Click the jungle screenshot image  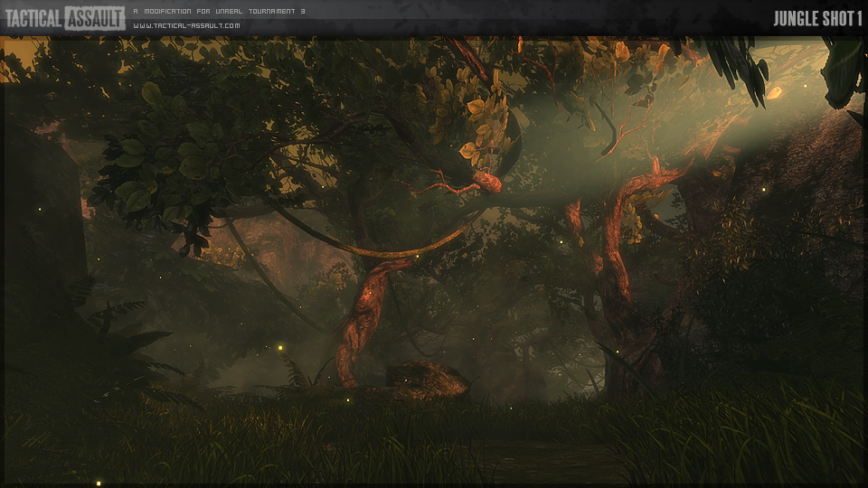click(434, 261)
